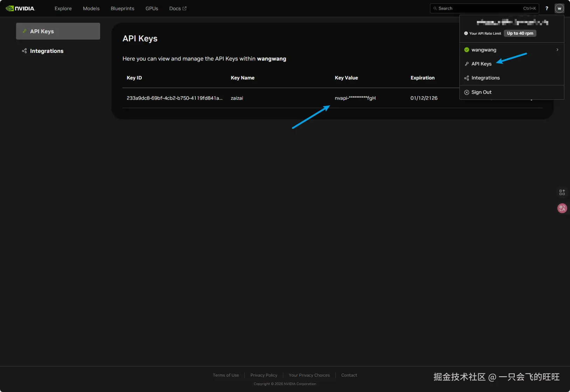This screenshot has width=570, height=392.
Task: Open the Explore navigation item
Action: pos(63,8)
